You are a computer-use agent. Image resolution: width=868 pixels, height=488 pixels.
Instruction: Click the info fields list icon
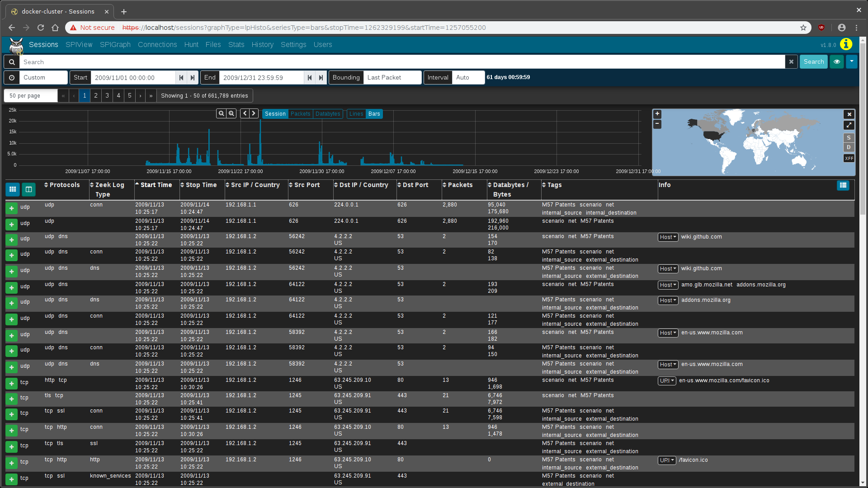(x=843, y=185)
